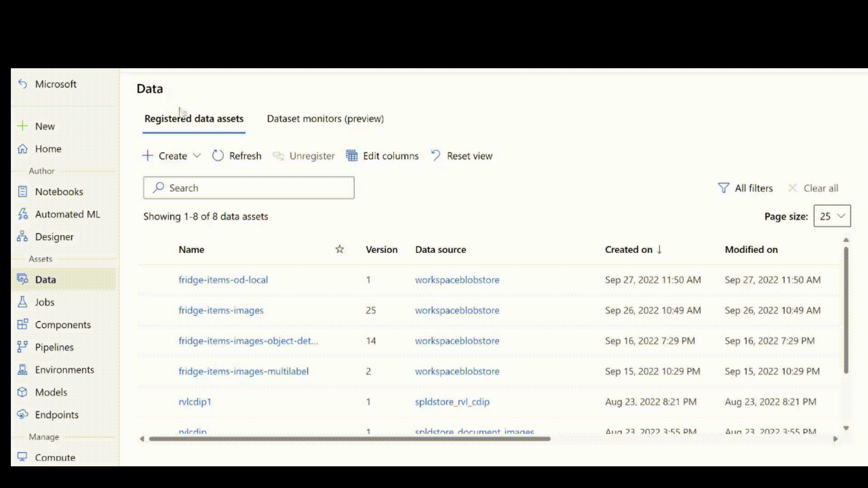This screenshot has width=868, height=488.
Task: Click Refresh button to reload assets
Action: pos(237,155)
